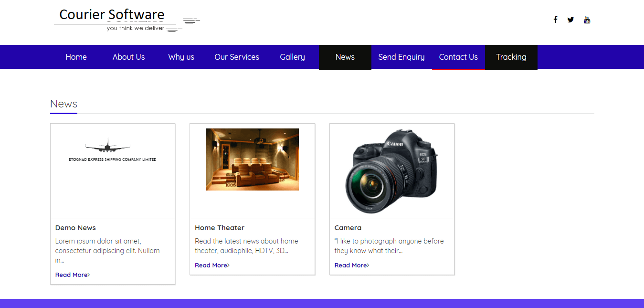Open the Send Enquiry page
The width and height of the screenshot is (644, 308).
[x=401, y=57]
